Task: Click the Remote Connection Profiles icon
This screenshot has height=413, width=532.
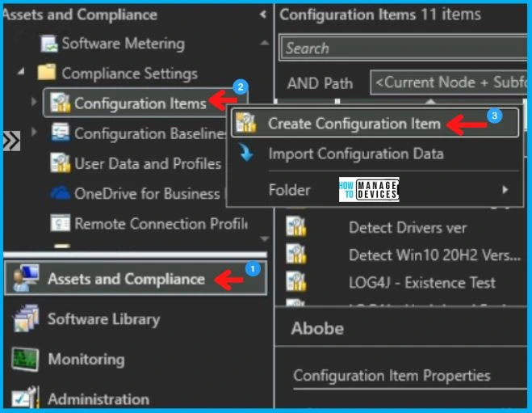Action: click(x=61, y=223)
